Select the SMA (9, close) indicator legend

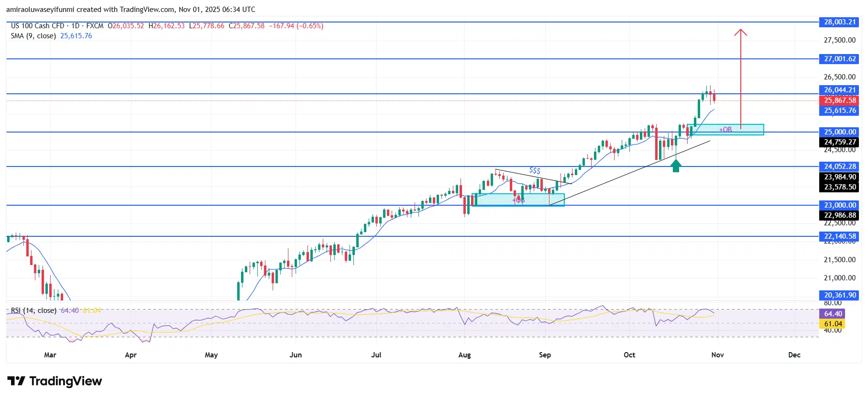[x=33, y=36]
